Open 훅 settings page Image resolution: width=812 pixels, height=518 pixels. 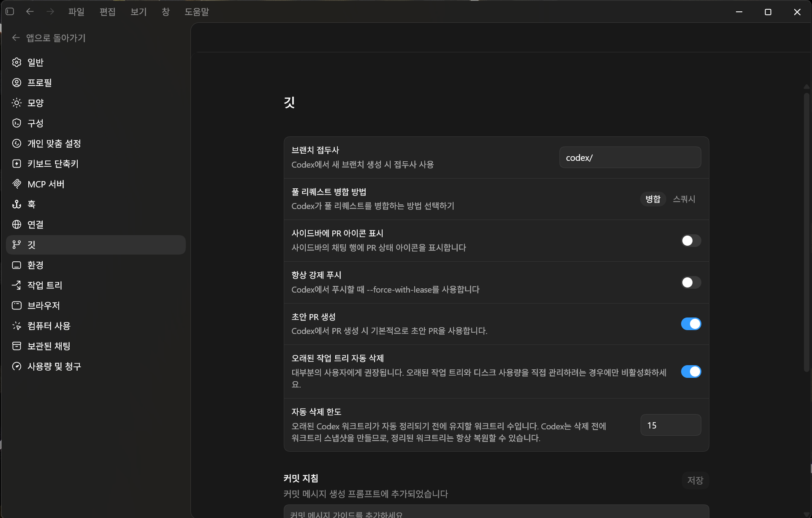coord(96,204)
